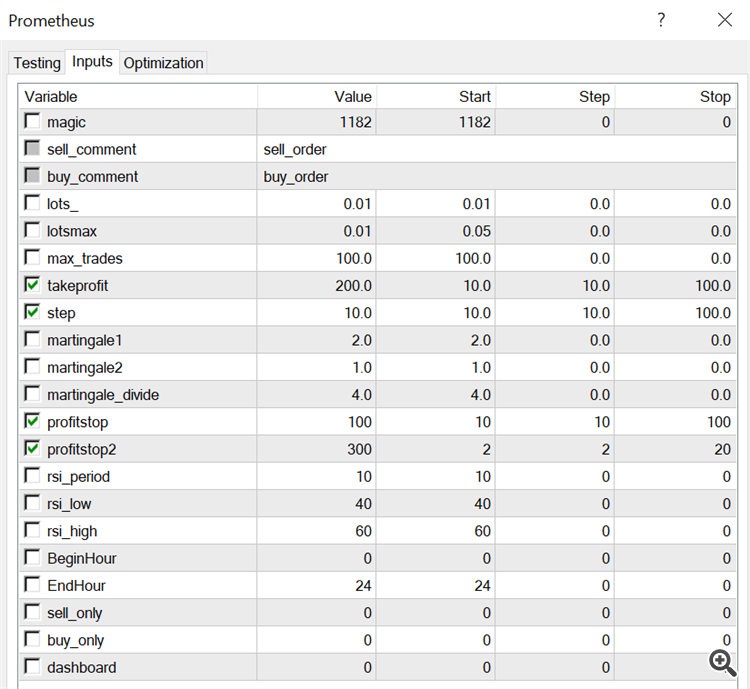Check the rsi_period checkbox
The height and width of the screenshot is (689, 750).
(32, 476)
